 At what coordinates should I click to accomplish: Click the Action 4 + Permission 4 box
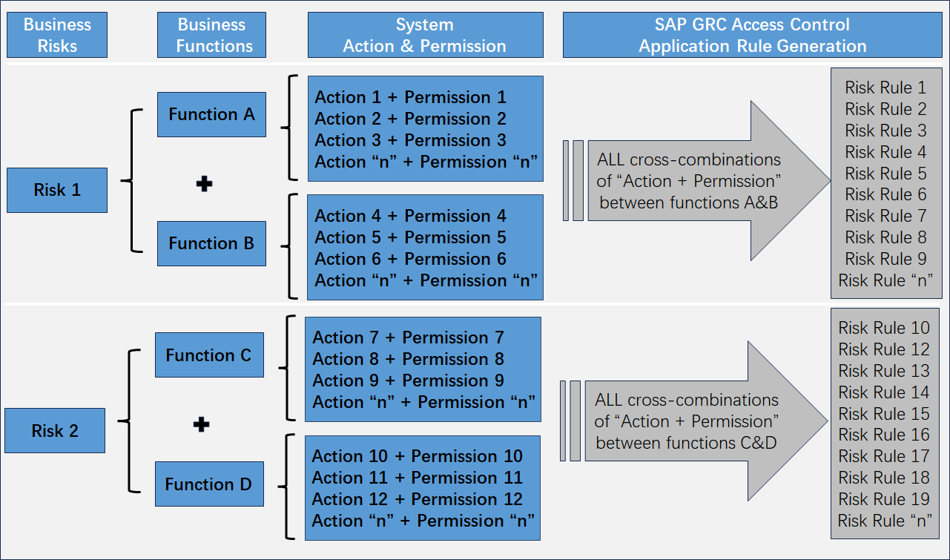click(426, 248)
